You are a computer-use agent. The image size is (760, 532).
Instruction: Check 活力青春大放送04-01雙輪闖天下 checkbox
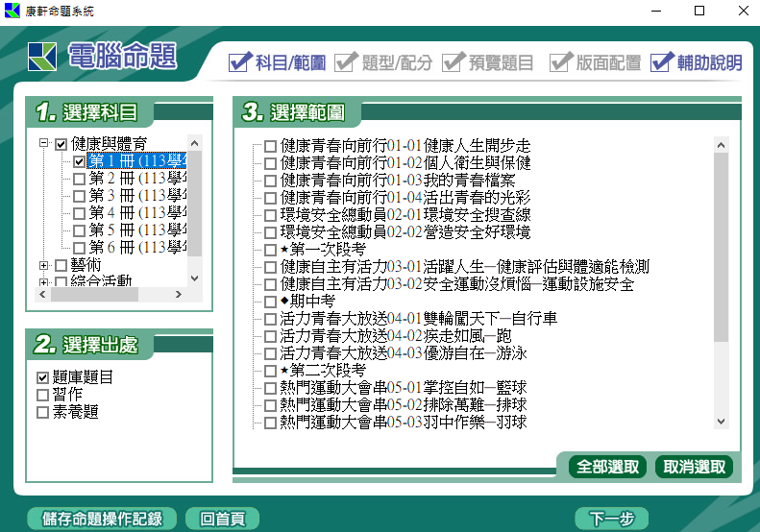tap(270, 319)
